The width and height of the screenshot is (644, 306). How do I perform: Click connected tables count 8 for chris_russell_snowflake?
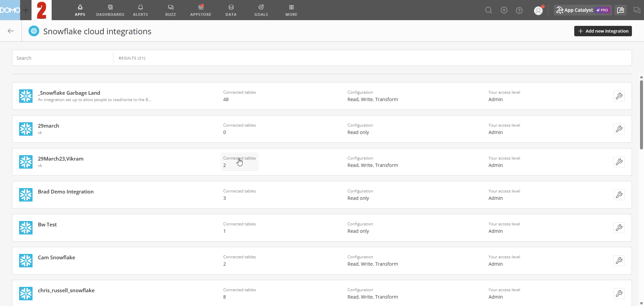tap(224, 297)
